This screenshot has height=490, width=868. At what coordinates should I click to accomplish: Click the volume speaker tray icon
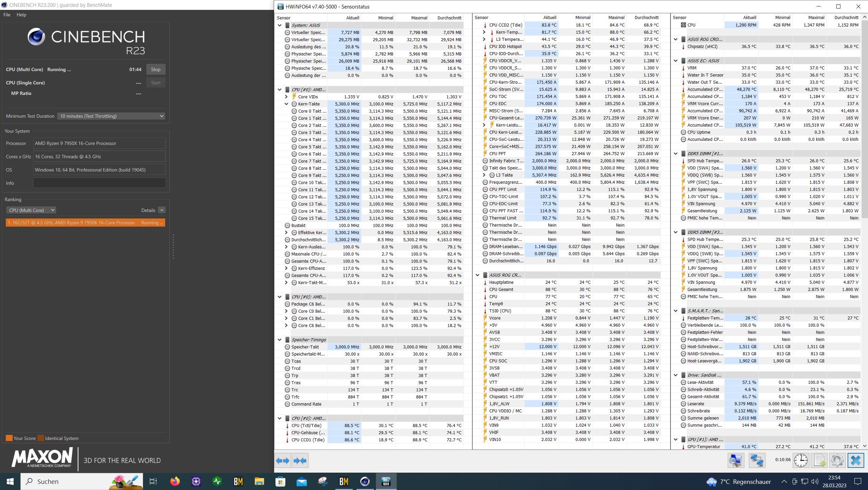(815, 481)
